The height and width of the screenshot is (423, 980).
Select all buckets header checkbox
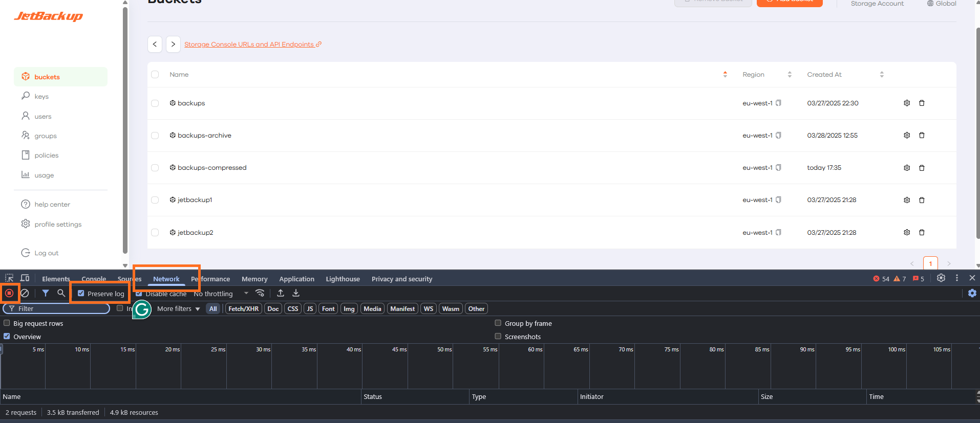[x=155, y=74]
